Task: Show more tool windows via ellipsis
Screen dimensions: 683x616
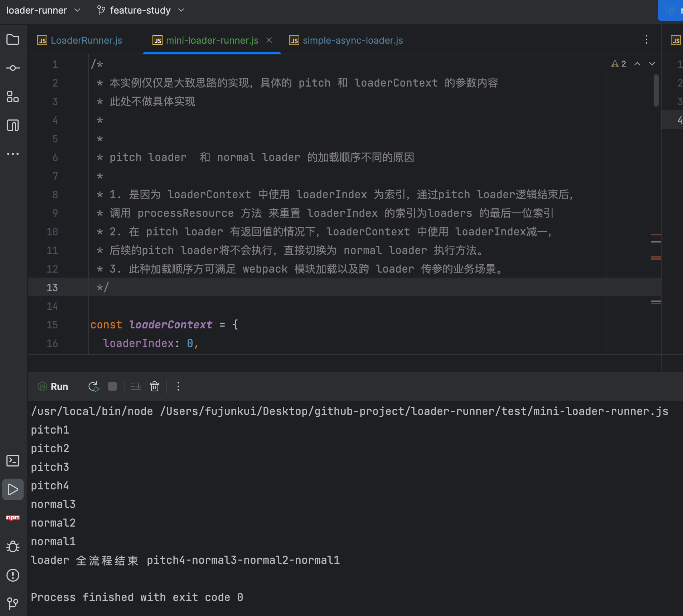Action: (x=13, y=154)
